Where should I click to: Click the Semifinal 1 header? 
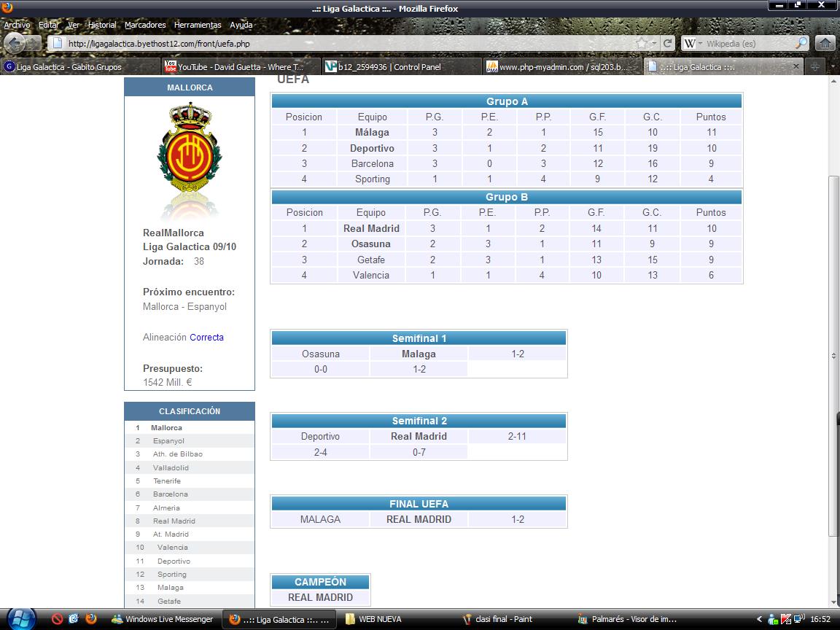click(419, 338)
